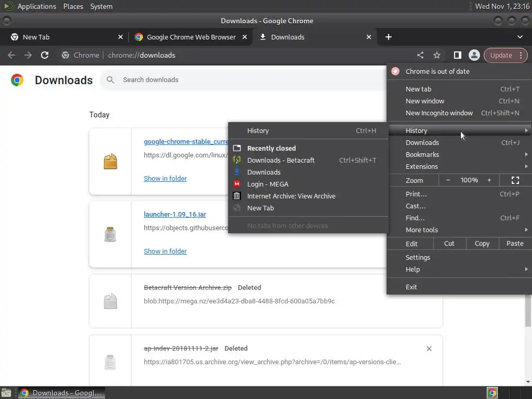Viewport: 532px width, 399px height.
Task: Open a New Incognito window
Action: click(x=459, y=113)
